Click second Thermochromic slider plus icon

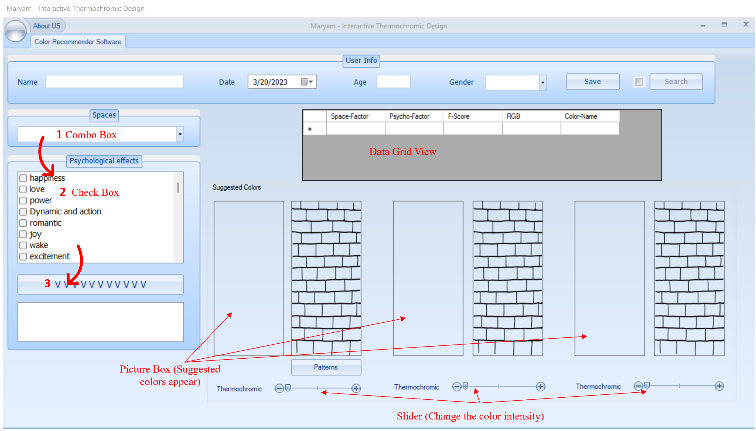(x=540, y=386)
